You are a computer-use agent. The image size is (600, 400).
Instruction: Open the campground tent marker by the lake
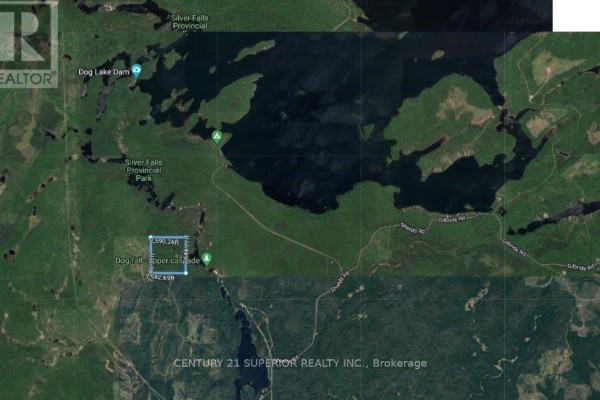[x=217, y=137]
